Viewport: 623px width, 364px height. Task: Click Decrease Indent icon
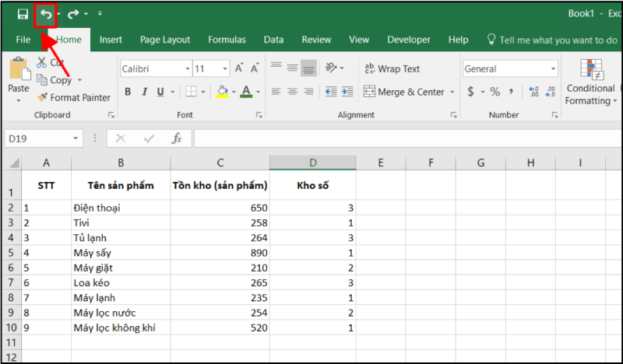[x=331, y=92]
